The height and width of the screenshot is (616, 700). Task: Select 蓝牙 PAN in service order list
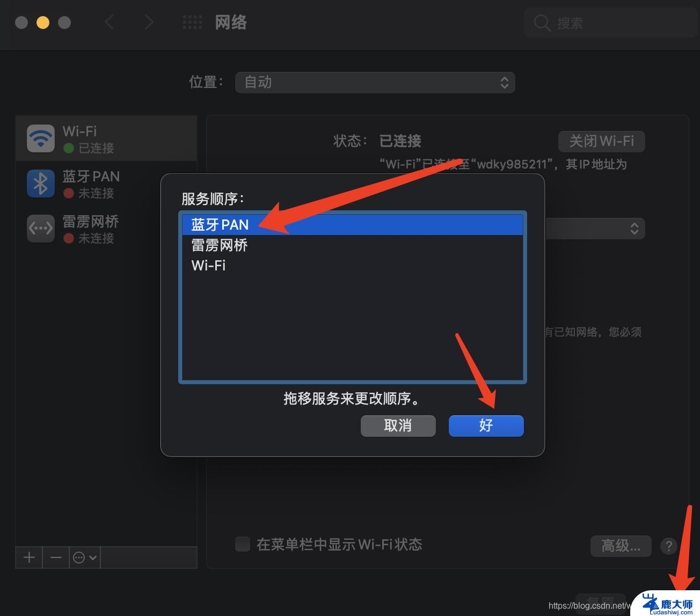[353, 224]
